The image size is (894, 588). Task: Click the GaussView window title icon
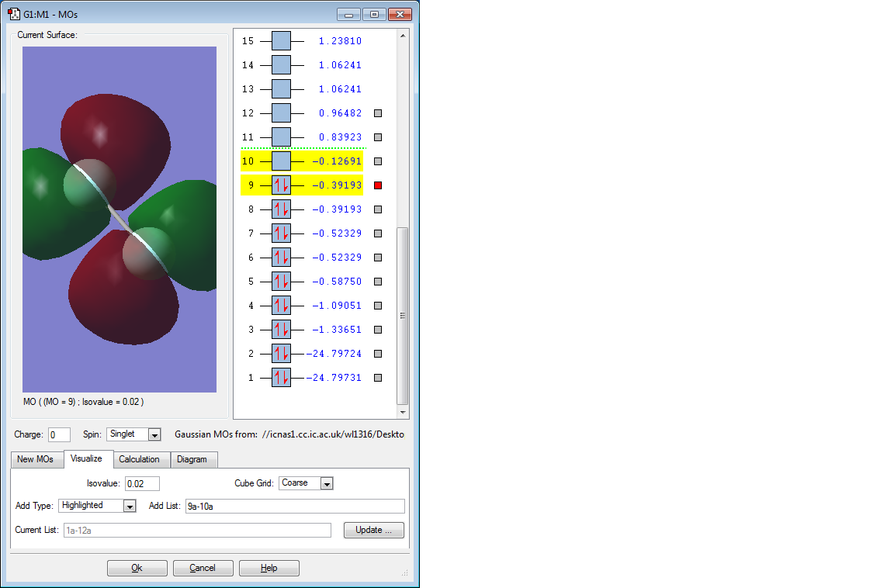coord(14,14)
